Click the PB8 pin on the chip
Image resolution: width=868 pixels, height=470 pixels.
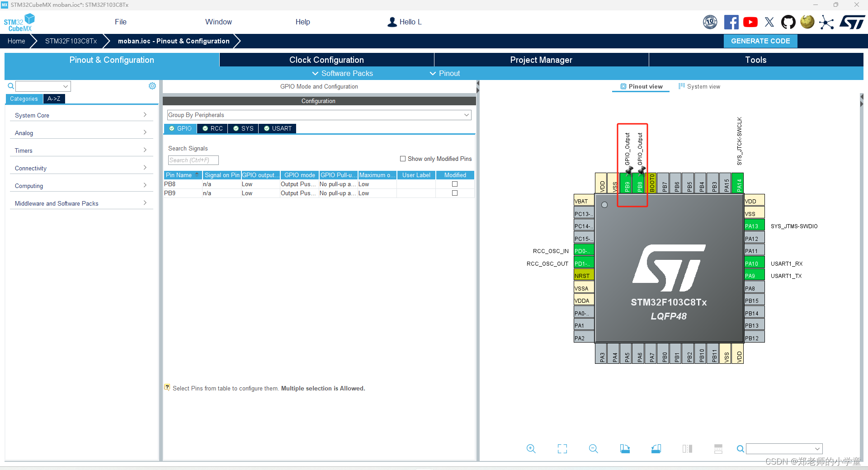(639, 183)
